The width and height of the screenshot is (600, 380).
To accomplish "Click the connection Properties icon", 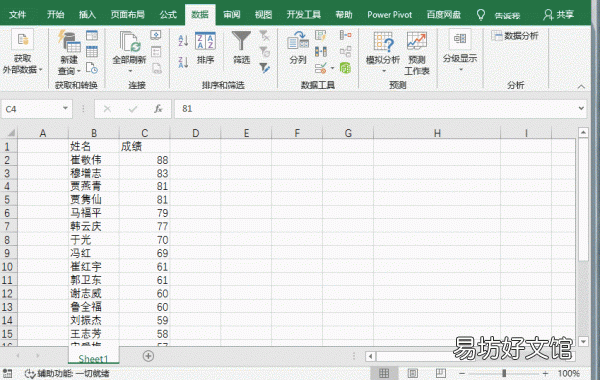I will 156,52.
